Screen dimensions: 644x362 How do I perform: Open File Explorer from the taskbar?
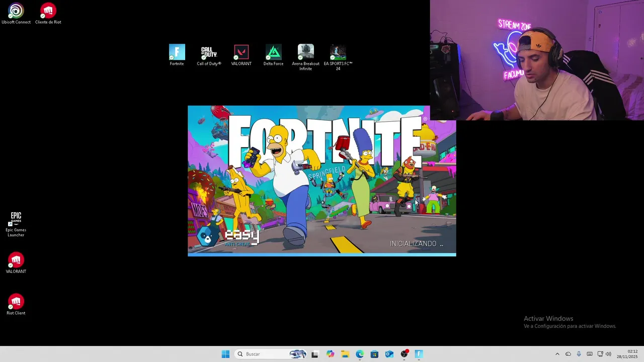345,354
